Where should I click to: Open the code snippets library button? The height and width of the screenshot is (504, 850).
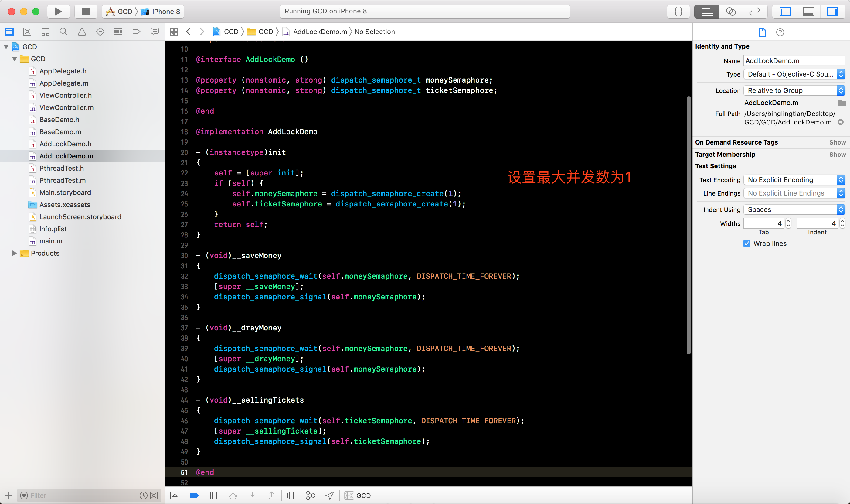tap(678, 12)
